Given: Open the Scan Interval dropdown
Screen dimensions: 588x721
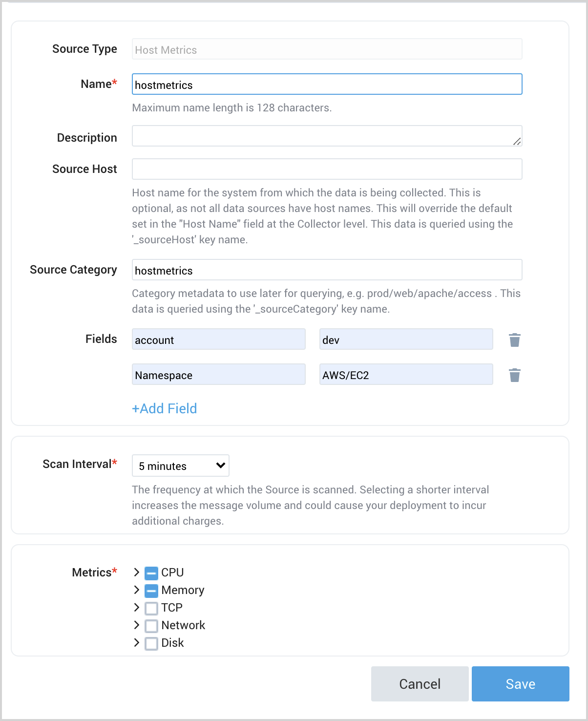Looking at the screenshot, I should [180, 466].
